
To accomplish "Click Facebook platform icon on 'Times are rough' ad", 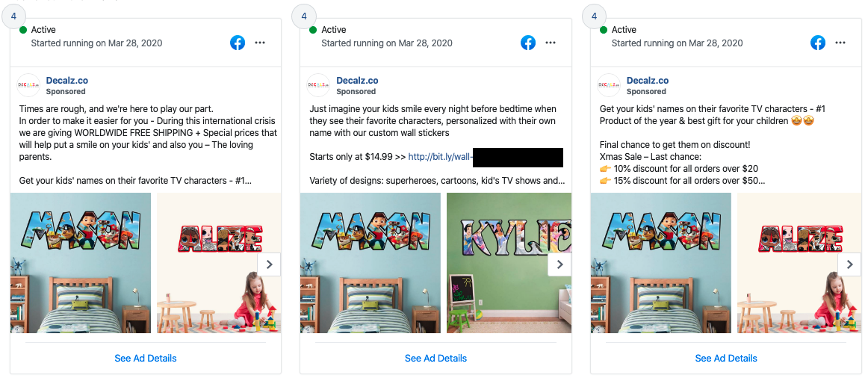I will tap(238, 43).
